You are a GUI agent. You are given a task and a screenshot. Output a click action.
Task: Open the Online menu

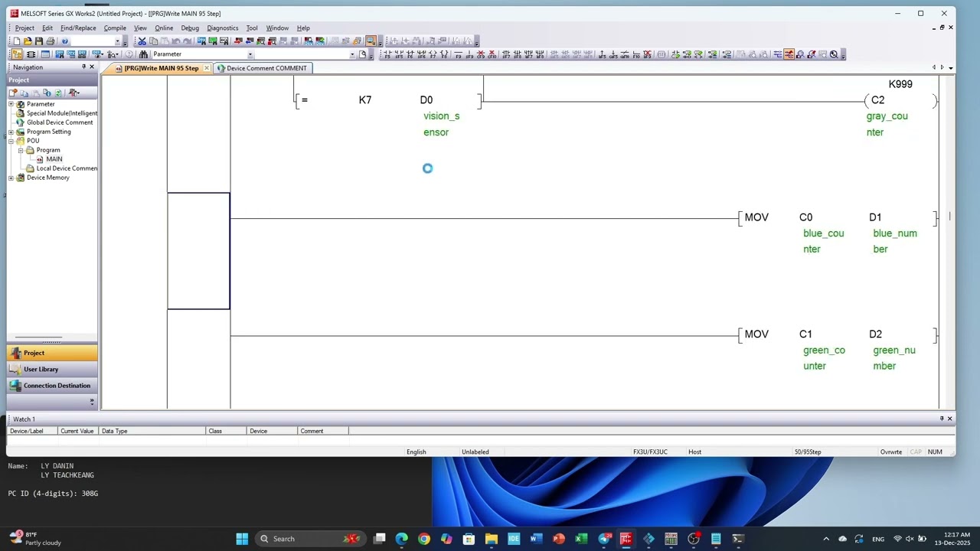coord(164,28)
